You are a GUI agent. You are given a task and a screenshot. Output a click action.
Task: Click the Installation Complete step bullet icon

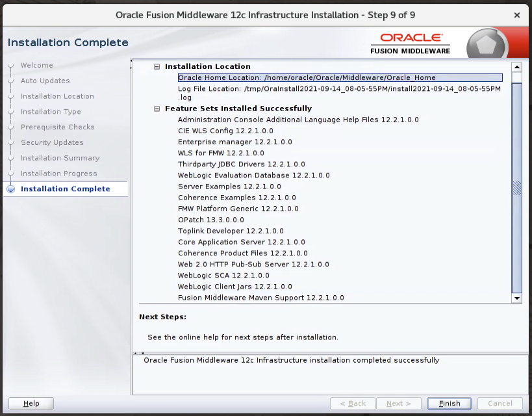click(x=11, y=188)
